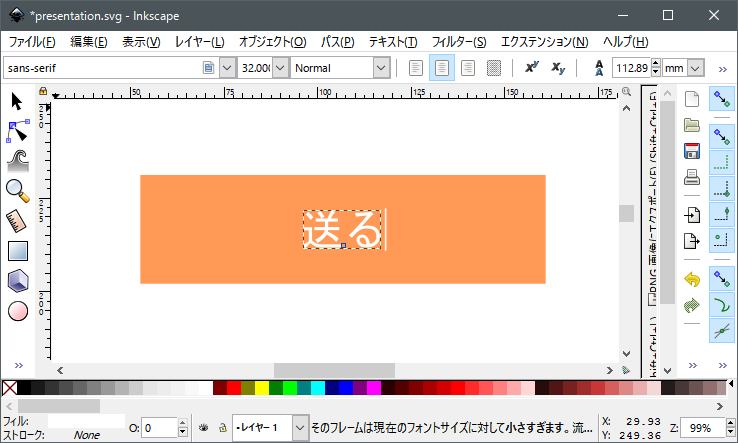The height and width of the screenshot is (443, 738).
Task: Select the arrow Selector tool
Action: tap(17, 101)
